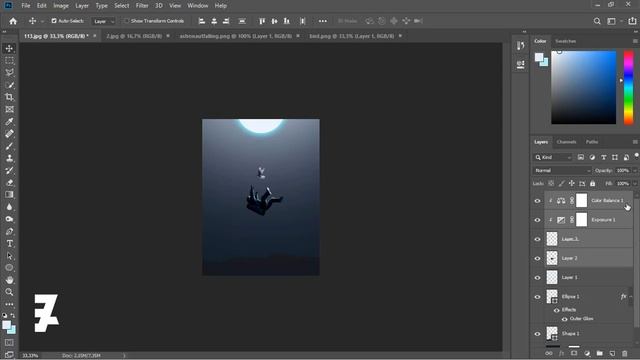Open the Opacity value dropdown arrow
The width and height of the screenshot is (640, 360).
[x=635, y=171]
